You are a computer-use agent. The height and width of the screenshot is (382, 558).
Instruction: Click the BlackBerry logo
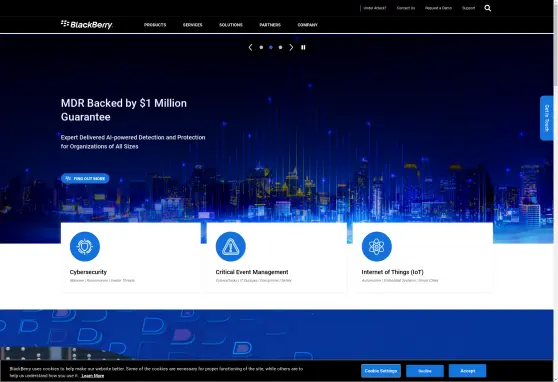point(87,25)
